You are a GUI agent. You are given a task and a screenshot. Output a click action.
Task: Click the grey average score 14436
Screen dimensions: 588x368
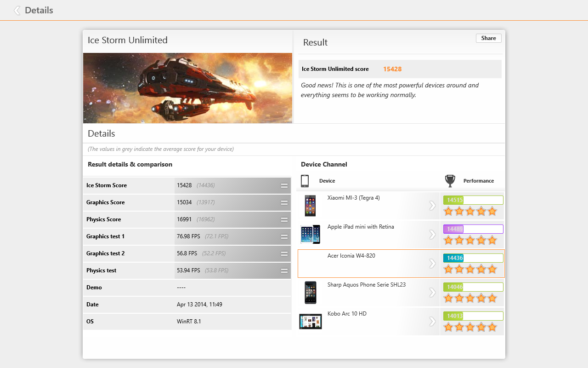click(206, 185)
